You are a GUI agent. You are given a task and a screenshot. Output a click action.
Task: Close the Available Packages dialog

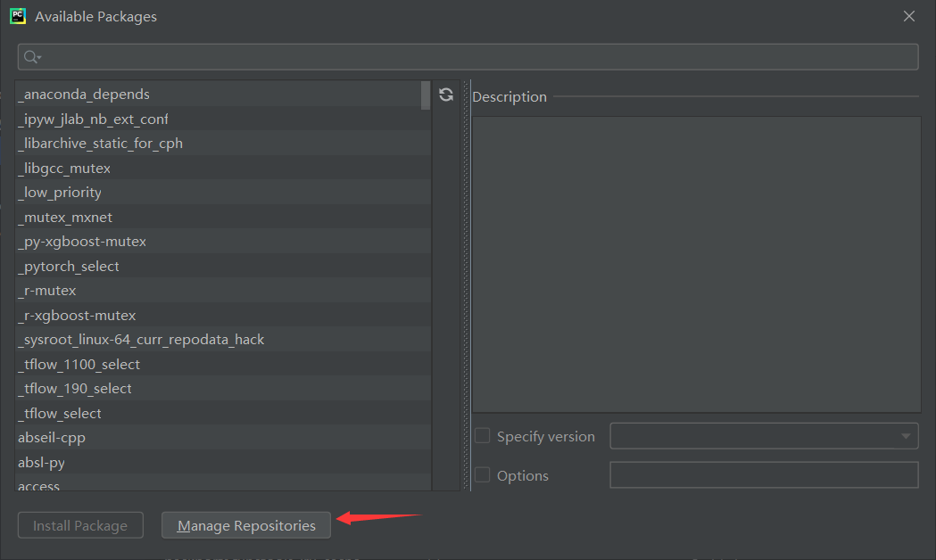[x=909, y=16]
